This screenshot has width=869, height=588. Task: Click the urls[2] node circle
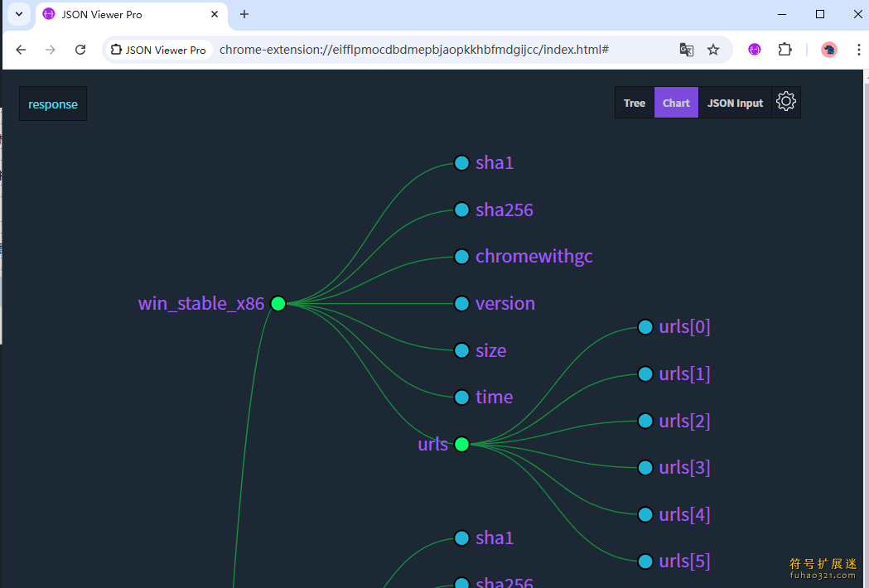[645, 422]
